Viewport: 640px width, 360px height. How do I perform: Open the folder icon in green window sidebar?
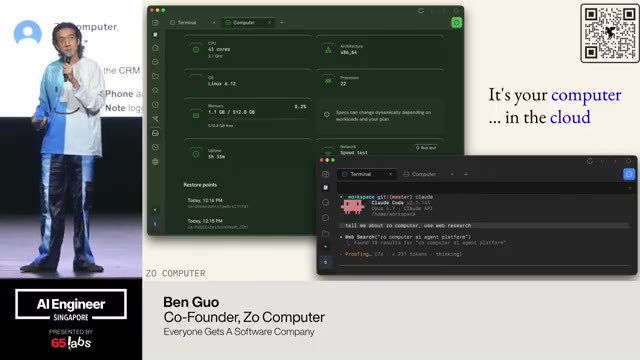(x=156, y=76)
